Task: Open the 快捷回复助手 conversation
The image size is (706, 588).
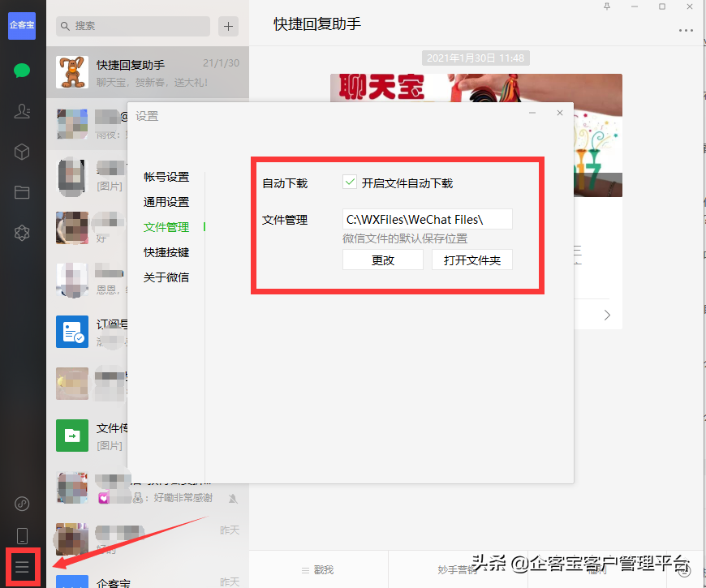Action: coord(148,72)
